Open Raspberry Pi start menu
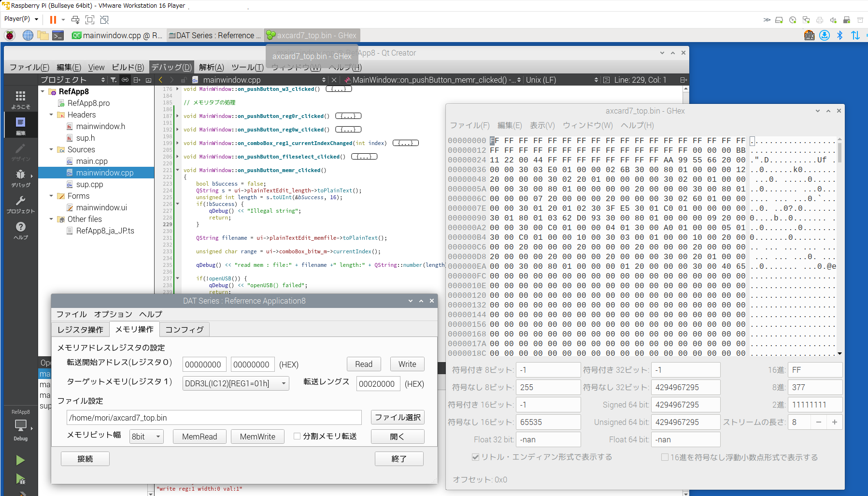 10,35
